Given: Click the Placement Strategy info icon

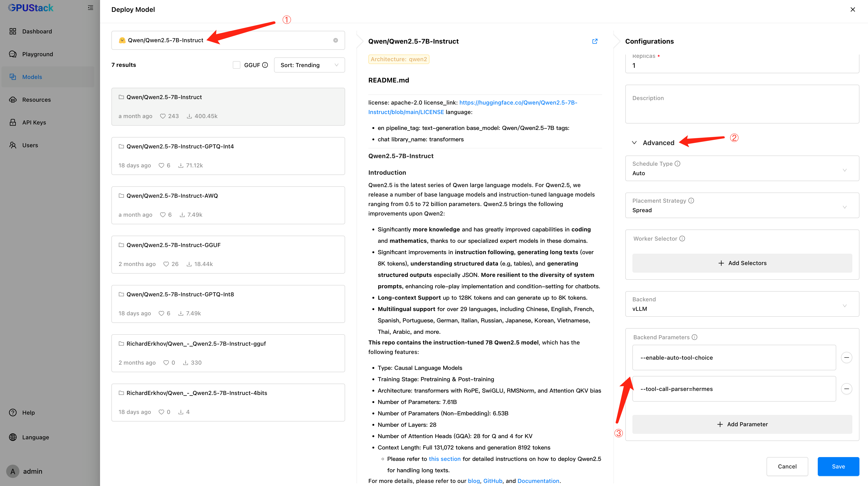Looking at the screenshot, I should 691,201.
